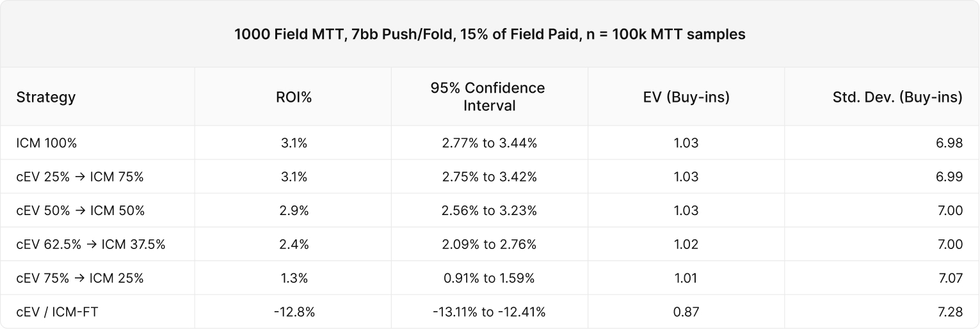This screenshot has width=980, height=329.
Task: Click the 95% Confidence Interval header
Action: click(489, 97)
